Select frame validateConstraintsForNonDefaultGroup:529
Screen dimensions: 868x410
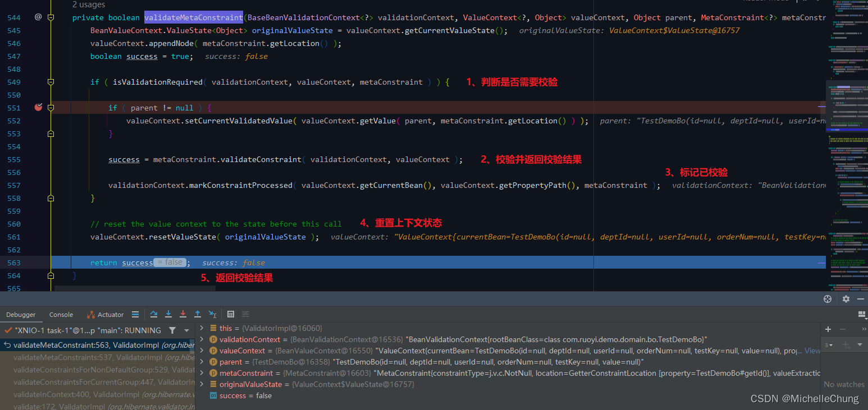tap(97, 370)
